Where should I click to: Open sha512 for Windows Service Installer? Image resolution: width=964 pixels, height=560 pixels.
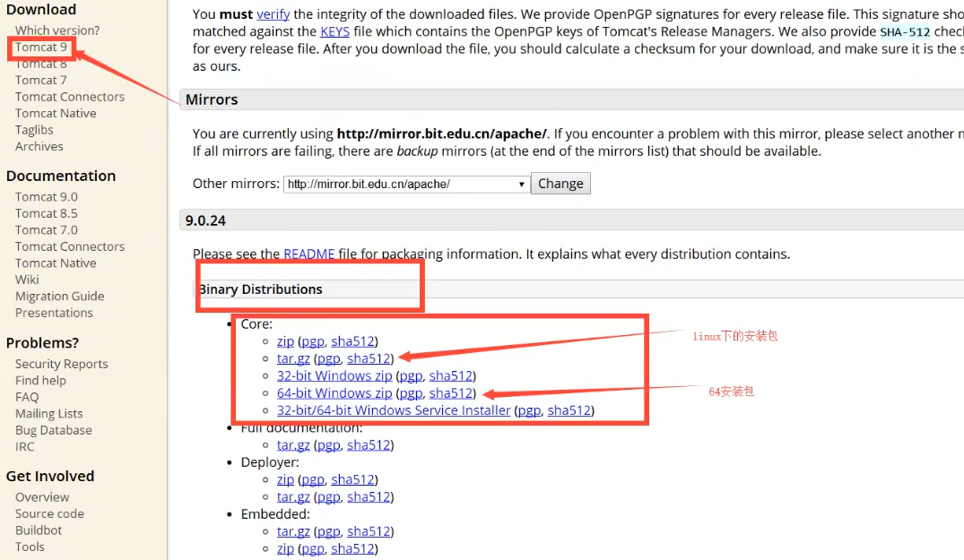(x=569, y=410)
